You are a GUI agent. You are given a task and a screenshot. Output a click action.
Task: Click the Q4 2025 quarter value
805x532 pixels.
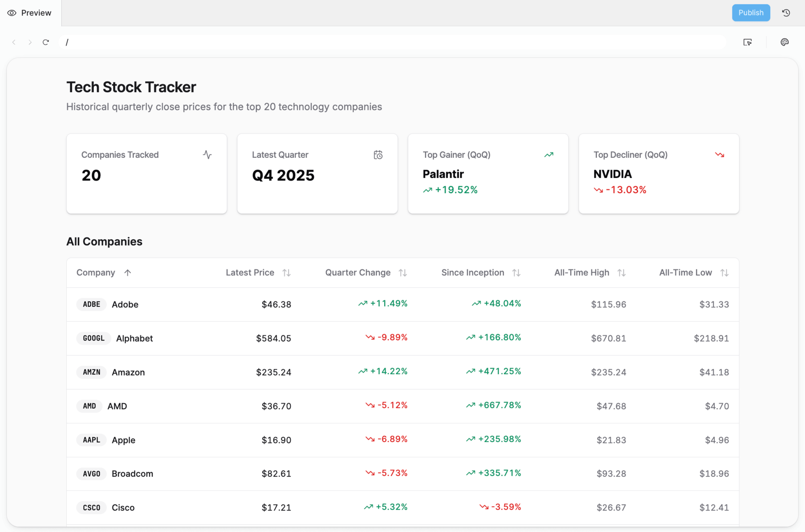283,175
